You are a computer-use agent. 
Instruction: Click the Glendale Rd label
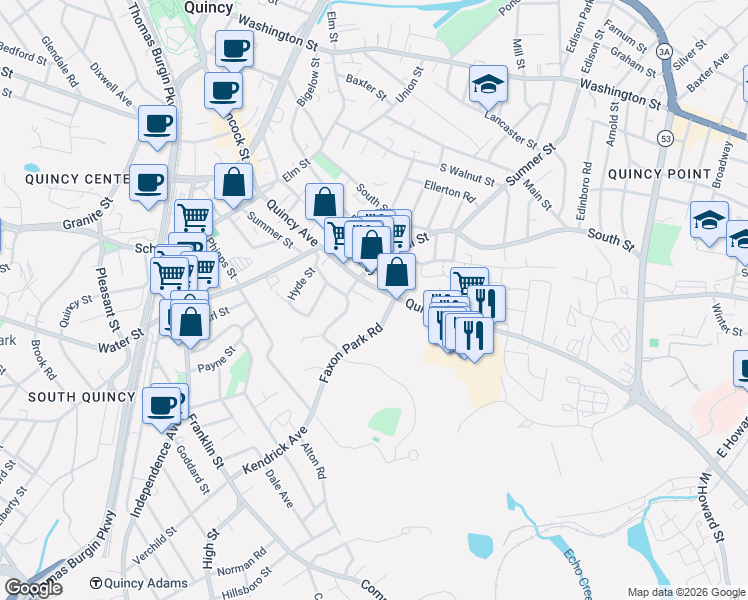(60, 62)
